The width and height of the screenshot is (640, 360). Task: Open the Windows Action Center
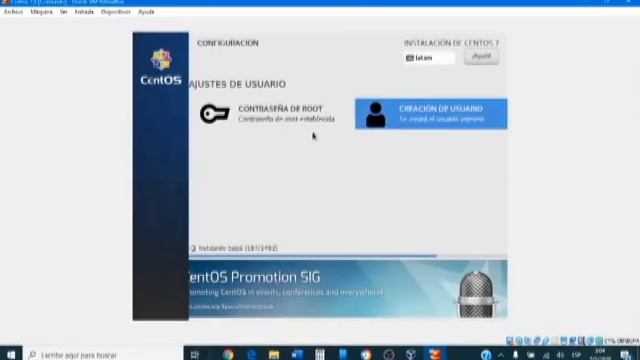(625, 355)
